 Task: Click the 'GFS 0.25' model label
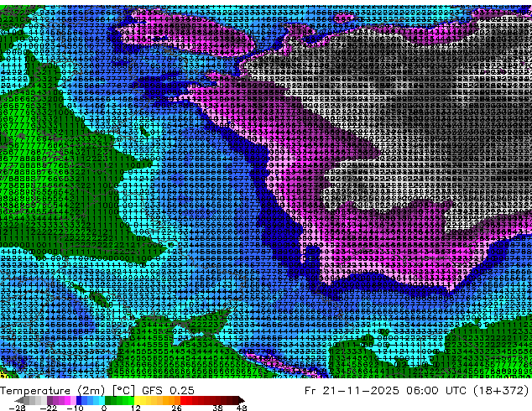point(168,391)
